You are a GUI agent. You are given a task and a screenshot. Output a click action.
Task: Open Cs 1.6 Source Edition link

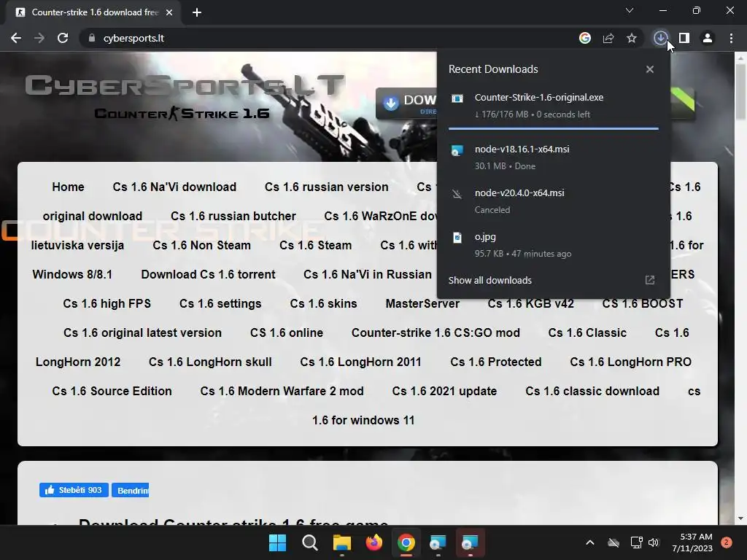112,391
